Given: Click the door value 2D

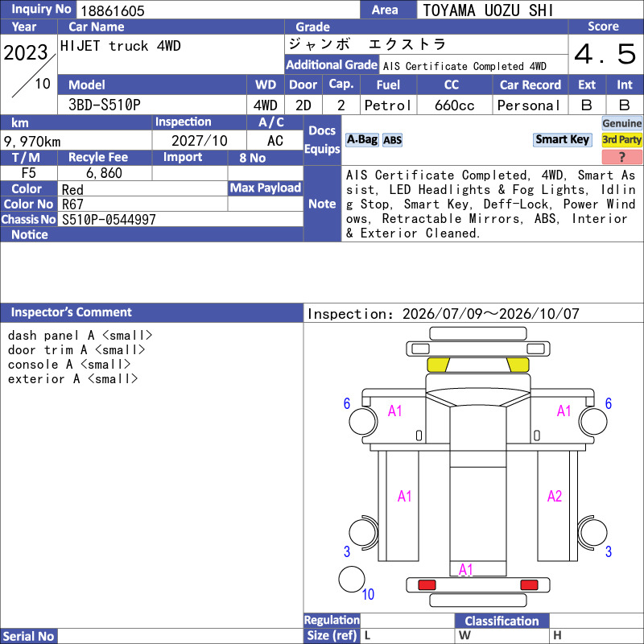Looking at the screenshot, I should [303, 105].
